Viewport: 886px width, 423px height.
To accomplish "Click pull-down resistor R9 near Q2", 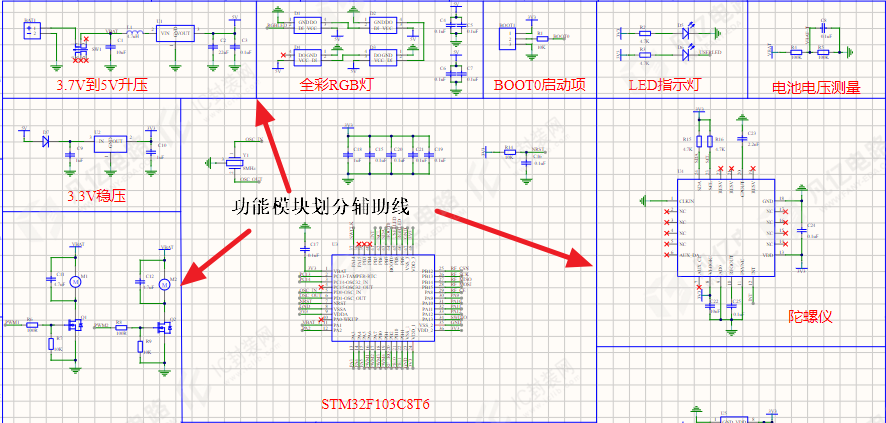I will [141, 346].
